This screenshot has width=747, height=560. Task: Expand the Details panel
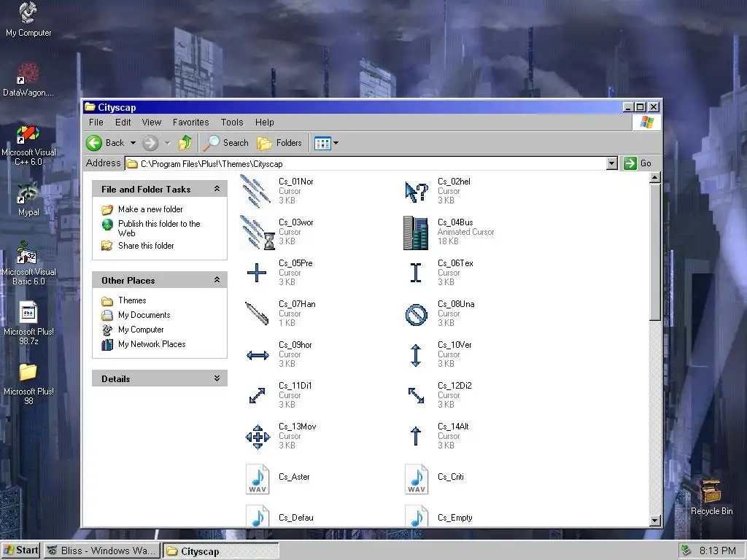[x=217, y=378]
